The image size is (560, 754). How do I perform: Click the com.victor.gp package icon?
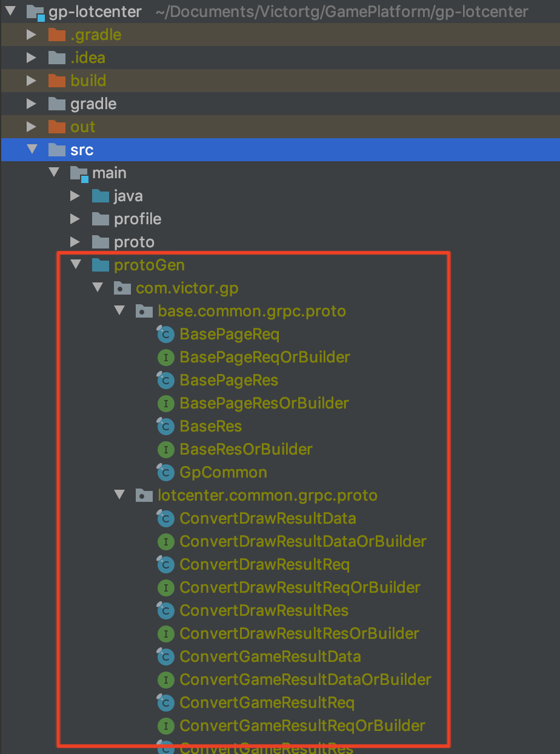pos(122,289)
